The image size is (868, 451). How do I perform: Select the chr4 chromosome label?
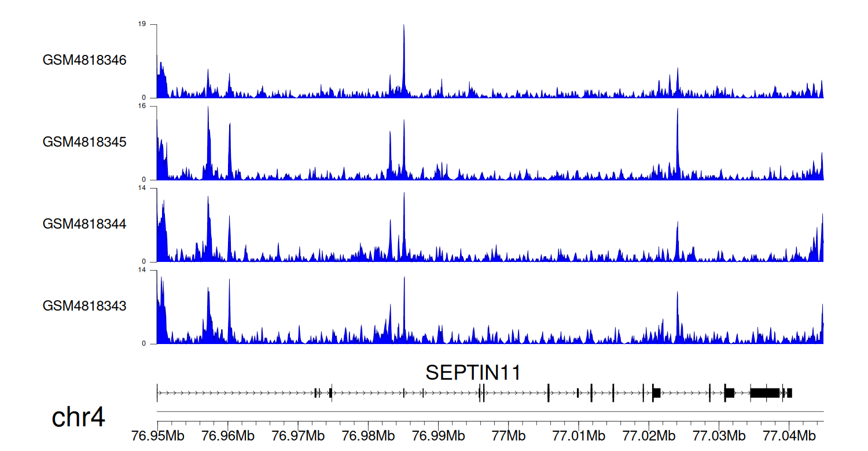click(x=78, y=417)
